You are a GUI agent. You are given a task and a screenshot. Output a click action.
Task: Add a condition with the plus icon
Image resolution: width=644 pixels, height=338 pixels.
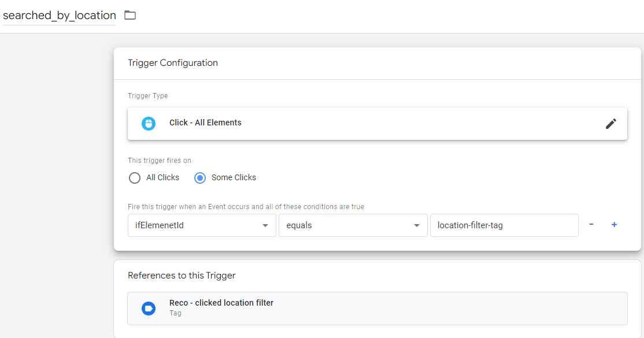coord(615,225)
